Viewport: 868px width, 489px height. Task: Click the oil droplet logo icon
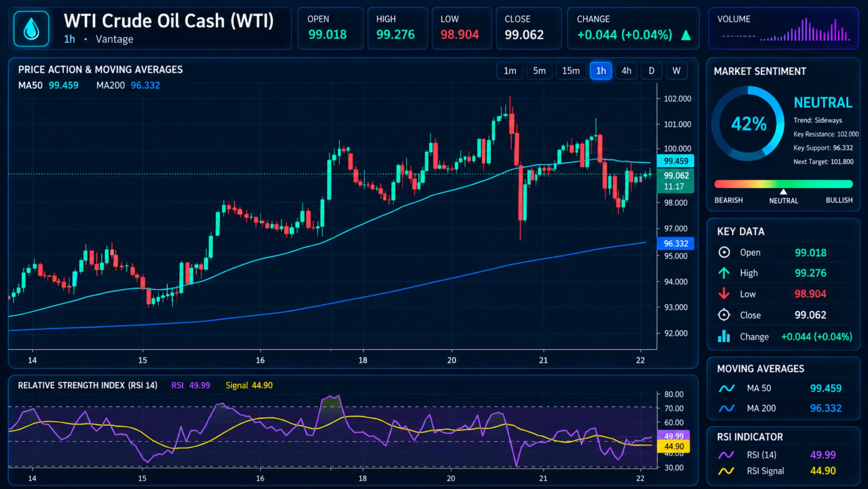pyautogui.click(x=31, y=29)
